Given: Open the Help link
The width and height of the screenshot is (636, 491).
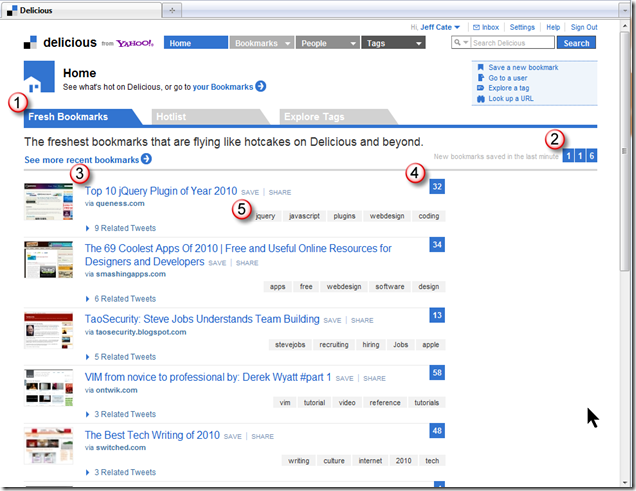Looking at the screenshot, I should point(553,27).
